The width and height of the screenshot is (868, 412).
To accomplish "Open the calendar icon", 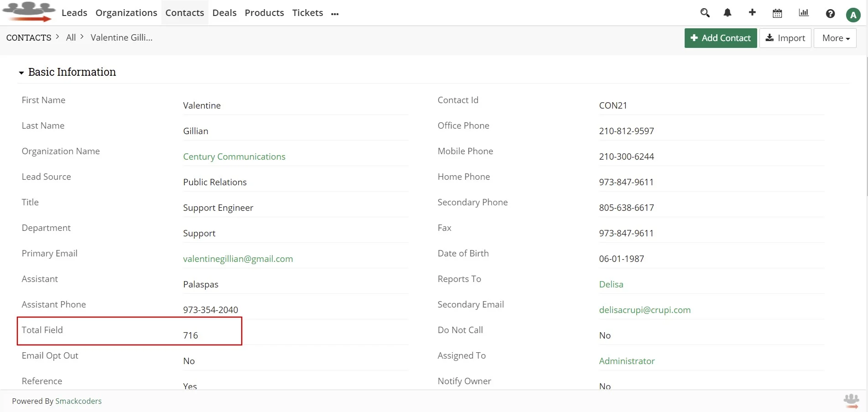I will click(777, 13).
